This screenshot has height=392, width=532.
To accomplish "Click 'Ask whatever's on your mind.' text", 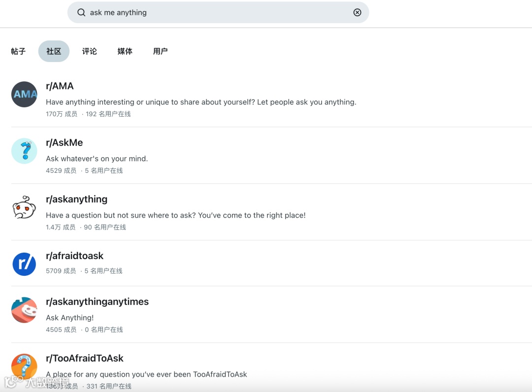I will coord(97,159).
